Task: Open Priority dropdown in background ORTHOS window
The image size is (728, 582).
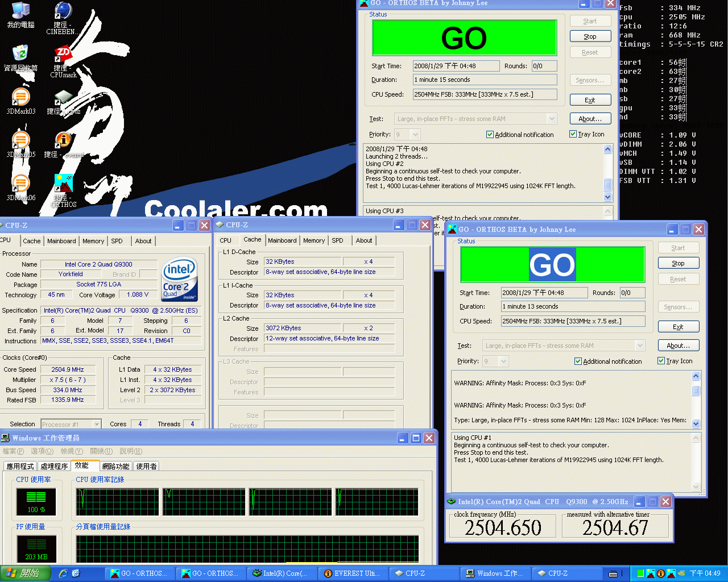Action: click(415, 134)
